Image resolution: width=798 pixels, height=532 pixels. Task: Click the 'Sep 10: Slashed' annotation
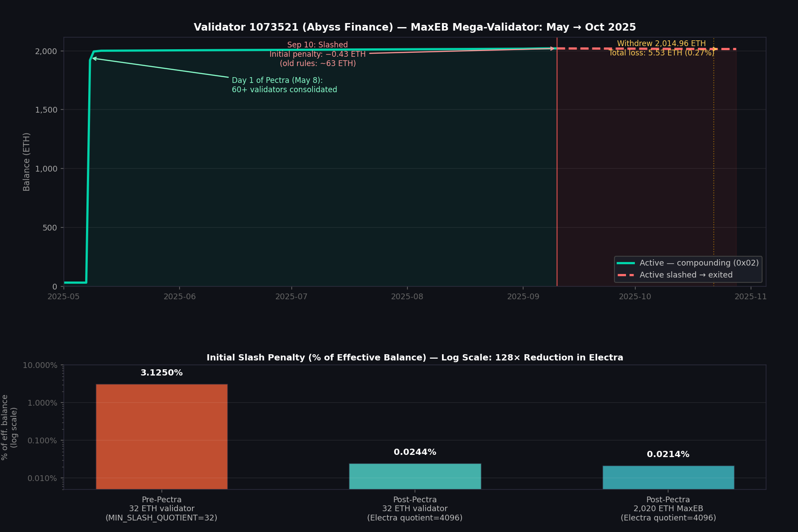point(317,44)
